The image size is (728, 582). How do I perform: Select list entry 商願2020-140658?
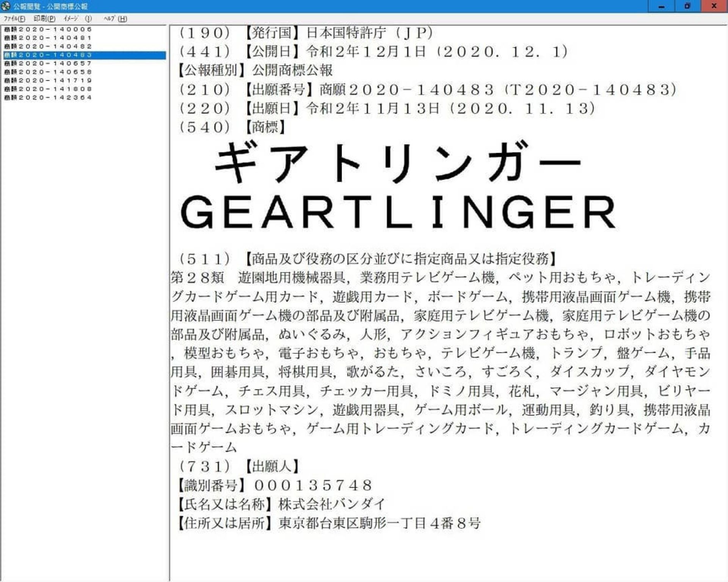point(48,72)
